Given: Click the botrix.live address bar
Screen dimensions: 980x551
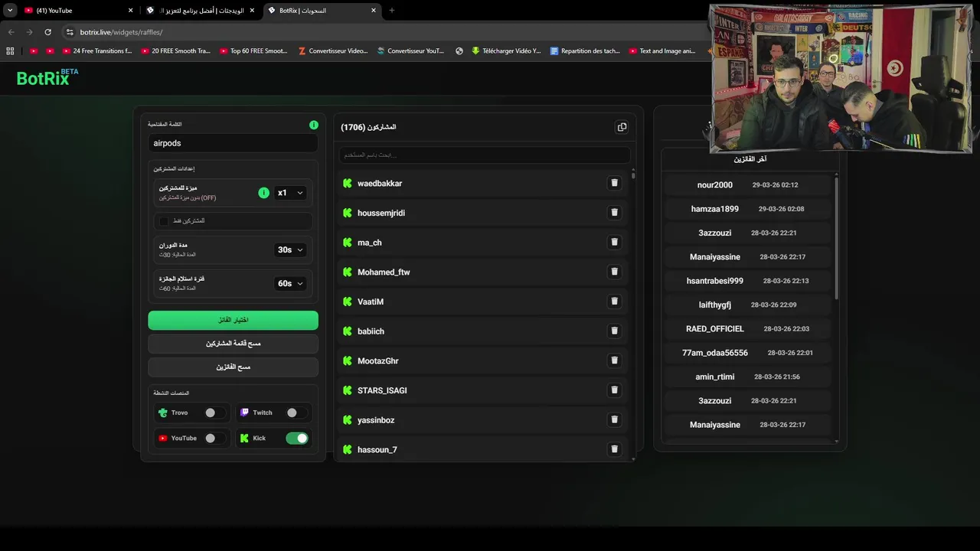Looking at the screenshot, I should [383, 32].
